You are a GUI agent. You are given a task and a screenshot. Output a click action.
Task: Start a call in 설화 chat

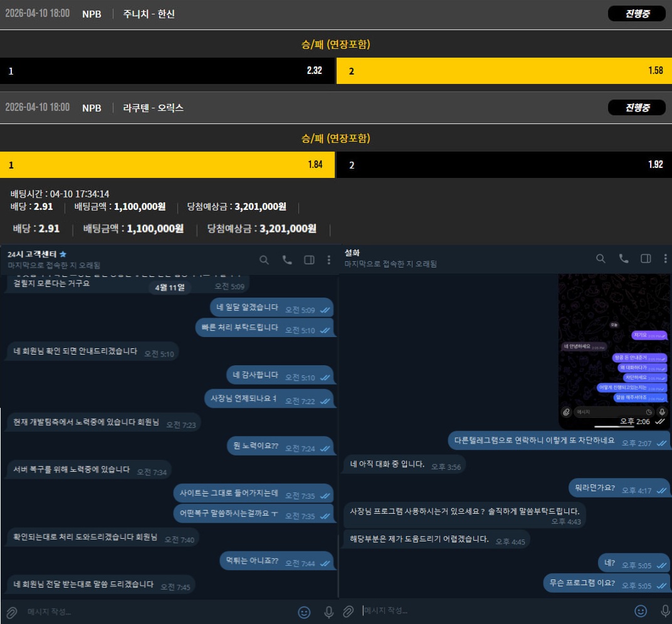pos(624,258)
